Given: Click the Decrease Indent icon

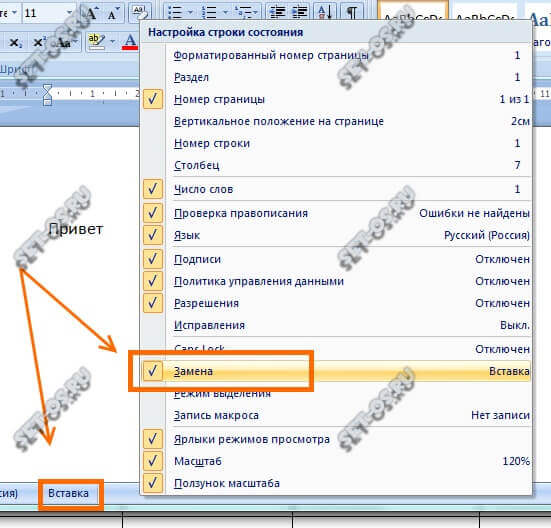Looking at the screenshot, I should coord(277,13).
